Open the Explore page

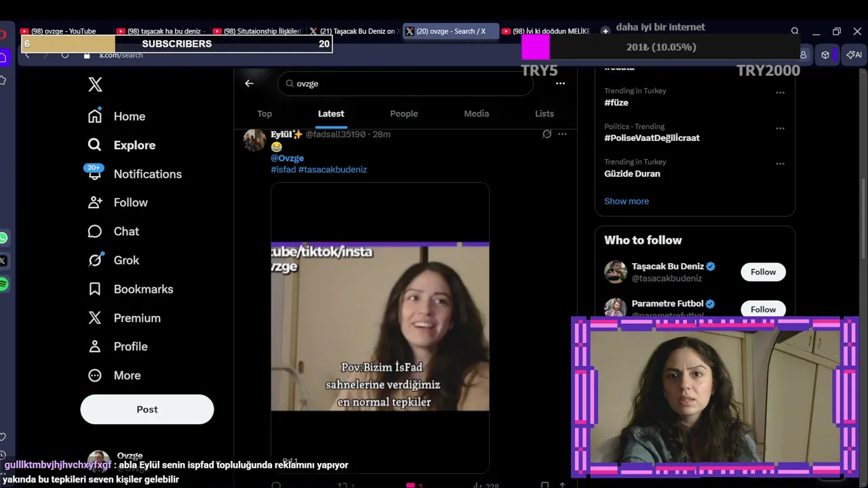pos(121,145)
